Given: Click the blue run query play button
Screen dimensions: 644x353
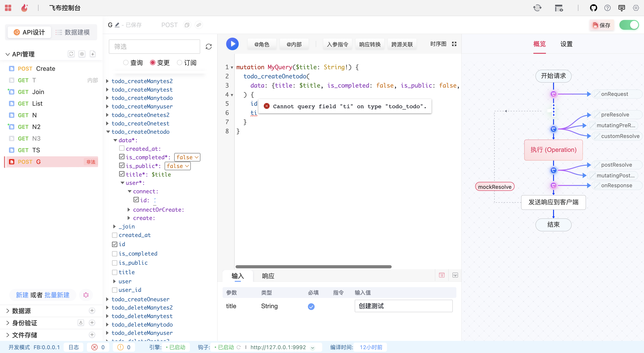Looking at the screenshot, I should (x=232, y=44).
